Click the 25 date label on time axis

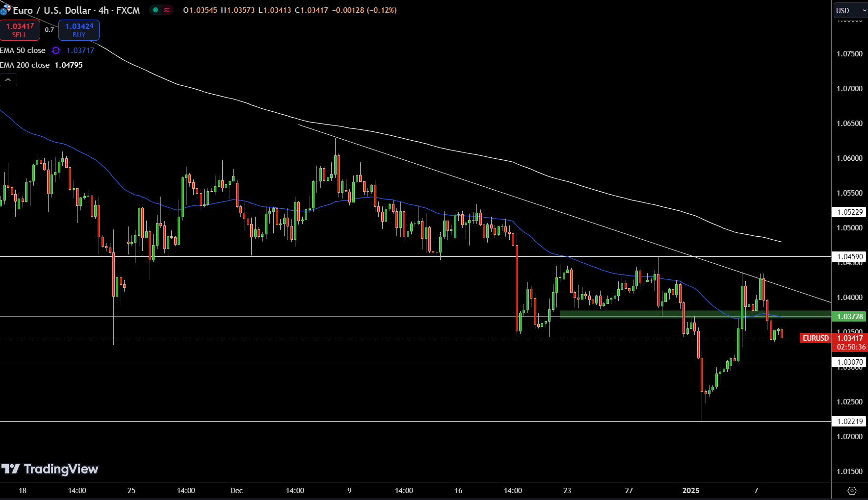(131, 491)
